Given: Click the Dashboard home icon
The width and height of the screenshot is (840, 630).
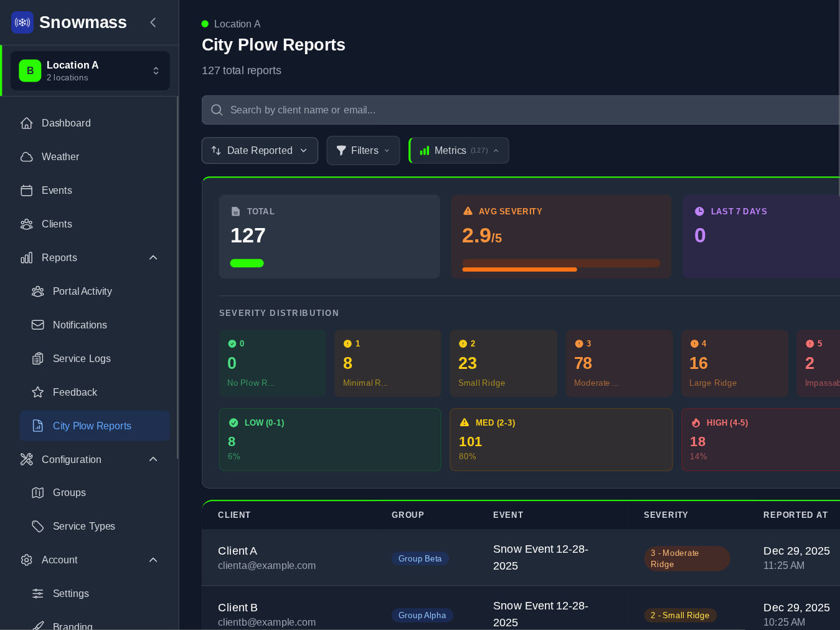Looking at the screenshot, I should 27,123.
